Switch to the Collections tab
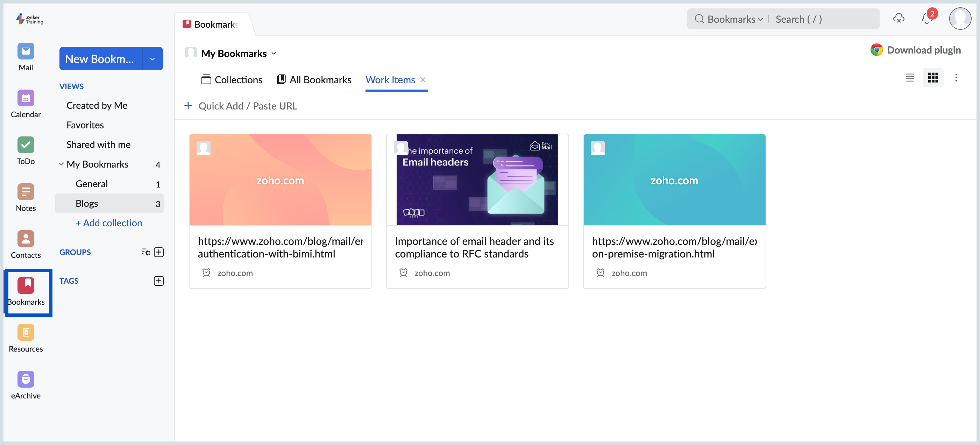The height and width of the screenshot is (445, 980). click(232, 79)
